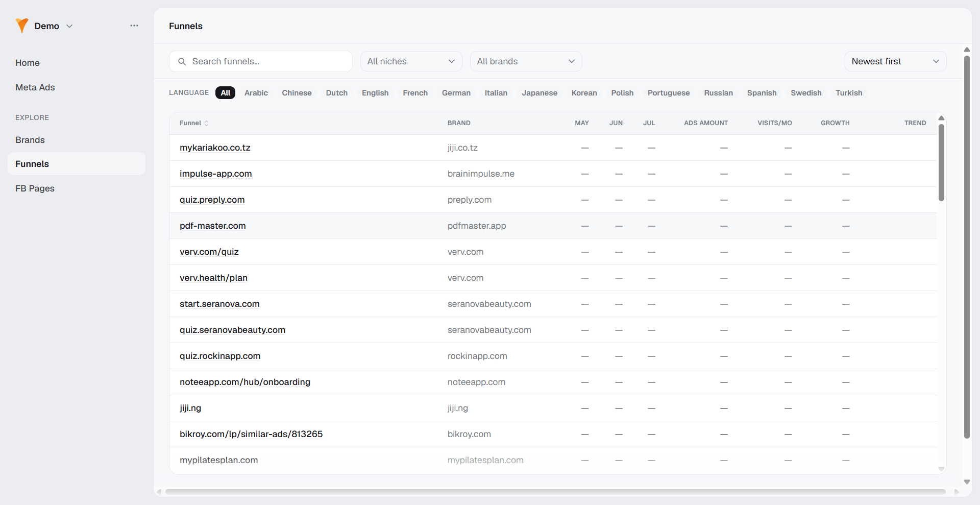Filter funnels by Italian language
Viewport: 980px width, 505px height.
(496, 93)
